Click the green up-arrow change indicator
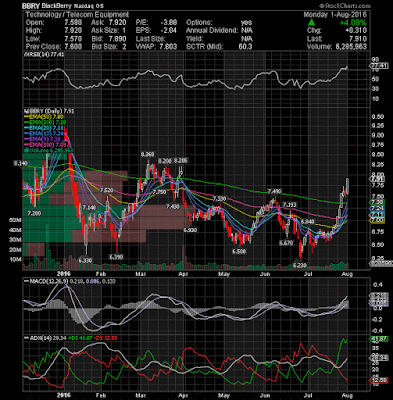This screenshot has width=393, height=400. [311, 23]
